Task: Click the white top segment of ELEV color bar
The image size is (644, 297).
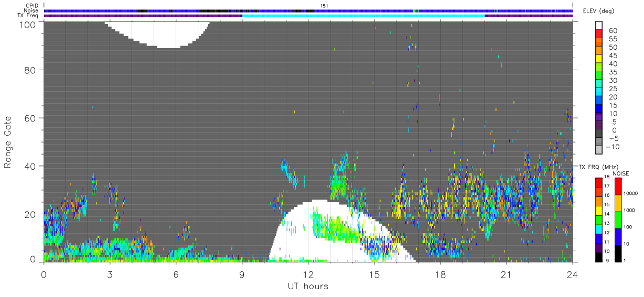Action: (599, 26)
